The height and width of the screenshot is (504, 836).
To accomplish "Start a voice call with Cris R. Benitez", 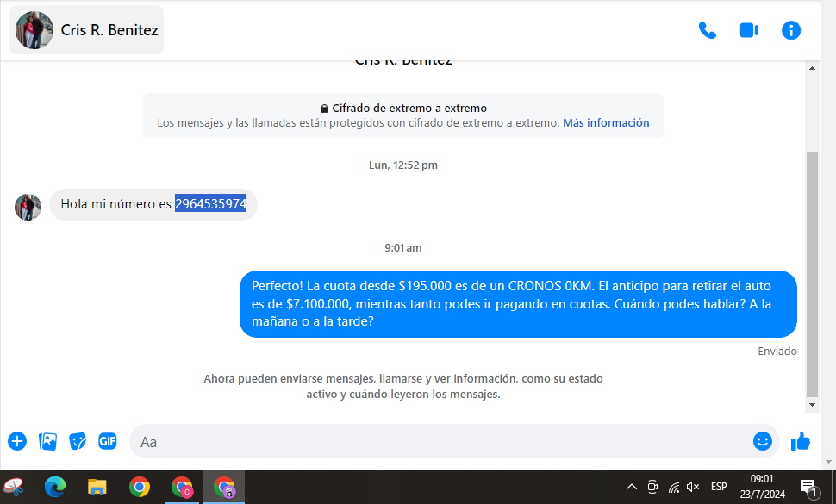I will (x=708, y=30).
